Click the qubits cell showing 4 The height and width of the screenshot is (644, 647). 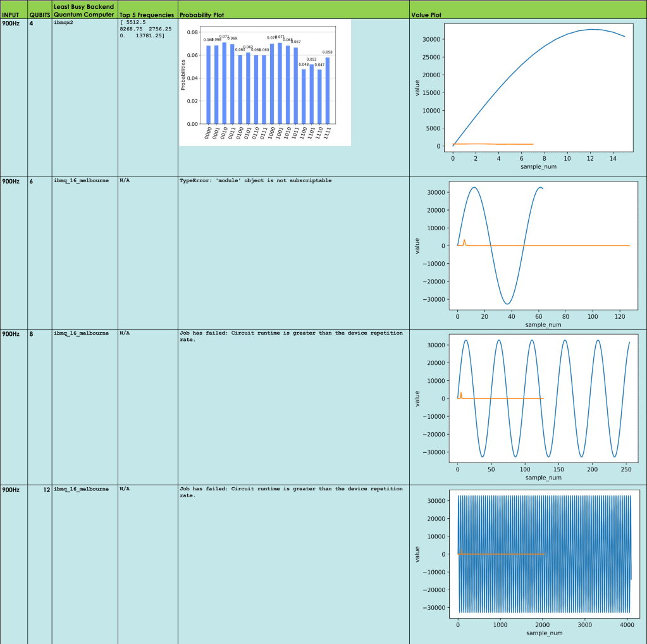pos(32,23)
